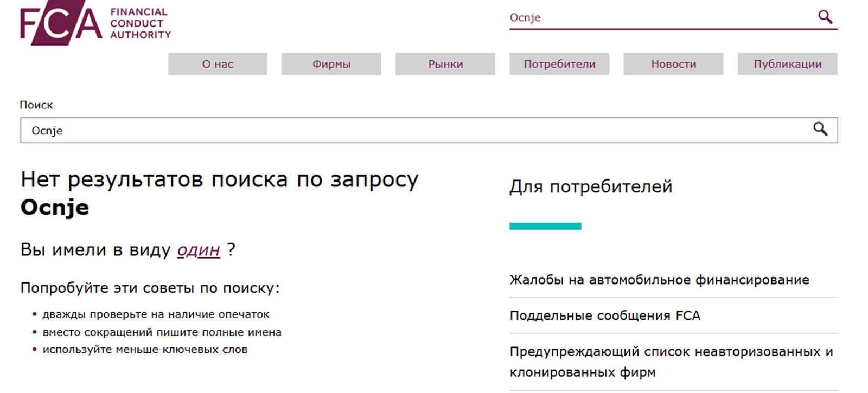868x393 pixels.
Task: Click the Financial Conduct Authority logo text
Action: (x=141, y=23)
